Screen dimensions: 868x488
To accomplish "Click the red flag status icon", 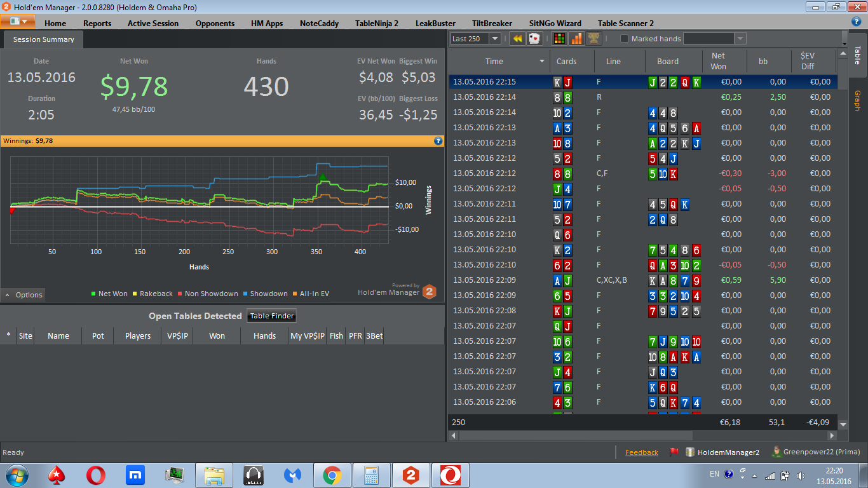I will (674, 452).
